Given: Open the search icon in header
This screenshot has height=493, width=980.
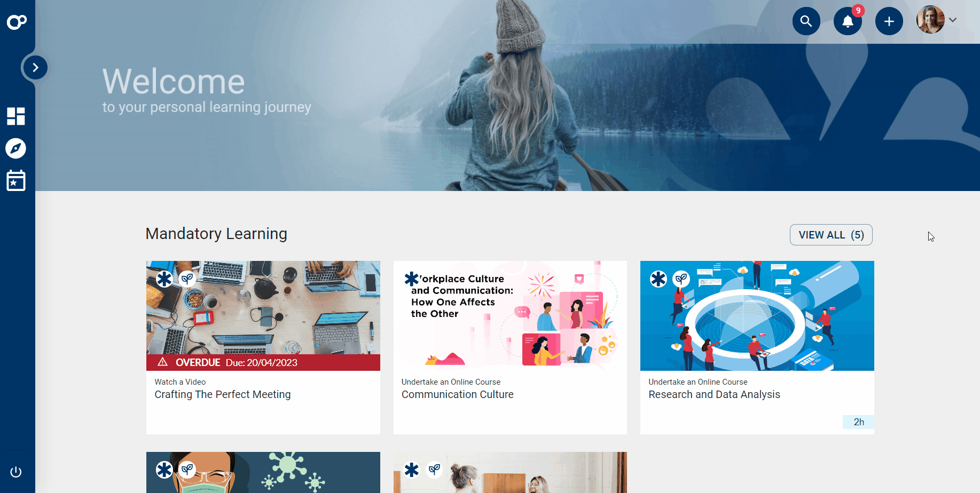Looking at the screenshot, I should (806, 21).
